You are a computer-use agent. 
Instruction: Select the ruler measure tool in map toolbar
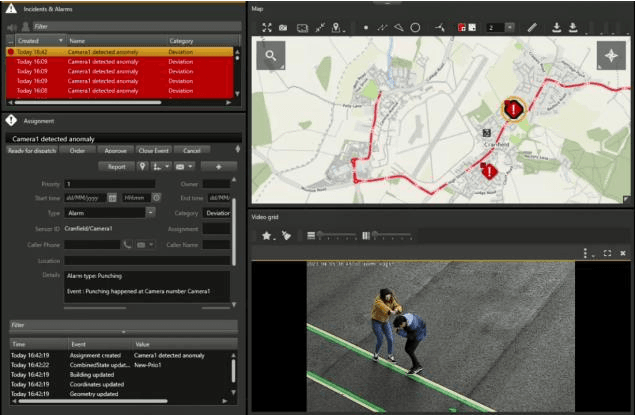pos(532,27)
